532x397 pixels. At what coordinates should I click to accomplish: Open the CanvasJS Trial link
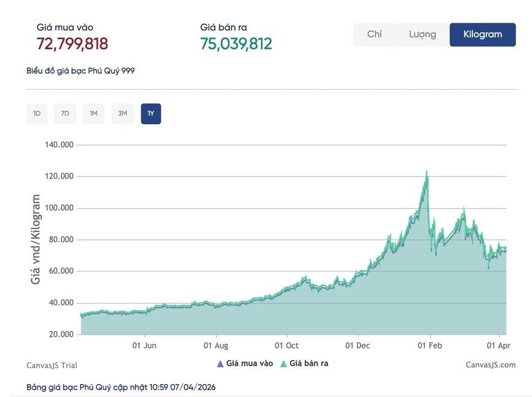52,365
